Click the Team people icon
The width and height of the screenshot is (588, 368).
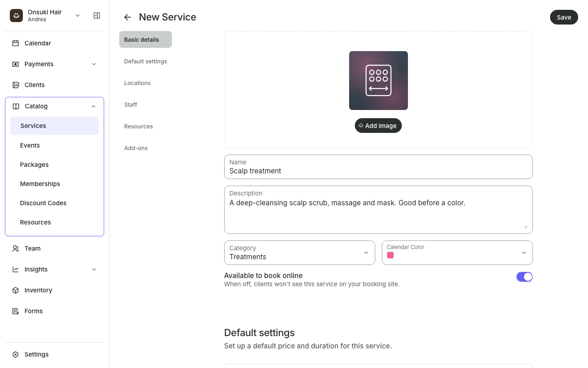pyautogui.click(x=16, y=249)
